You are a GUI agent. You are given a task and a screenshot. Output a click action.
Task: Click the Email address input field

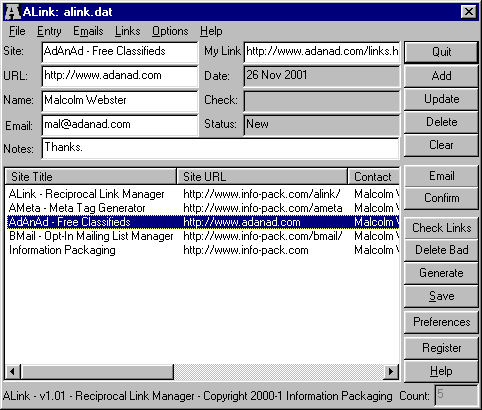(120, 125)
